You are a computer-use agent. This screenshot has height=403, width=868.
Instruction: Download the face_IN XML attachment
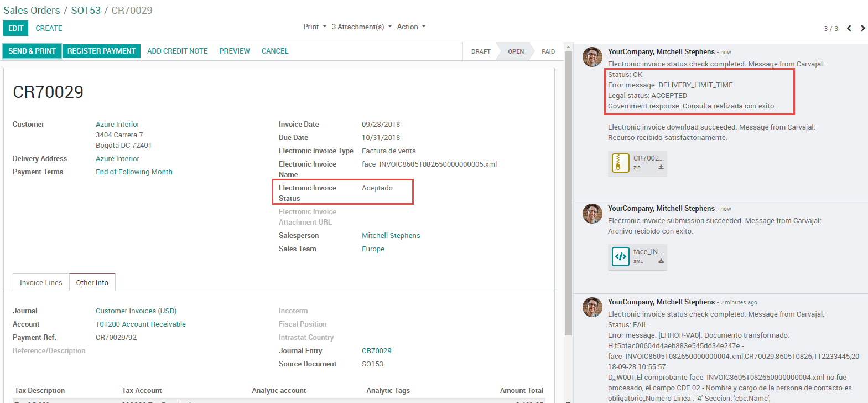coord(661,261)
